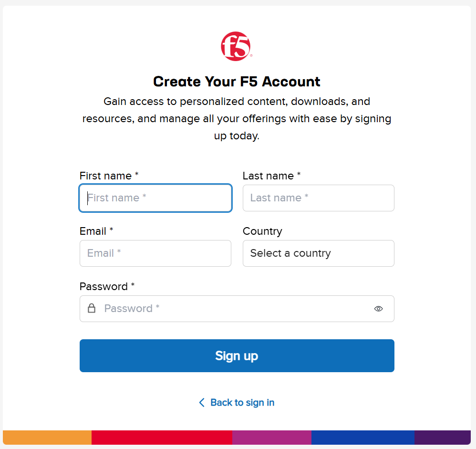Screen dimensions: 476x449
Task: Click the Last name label
Action: 271,176
